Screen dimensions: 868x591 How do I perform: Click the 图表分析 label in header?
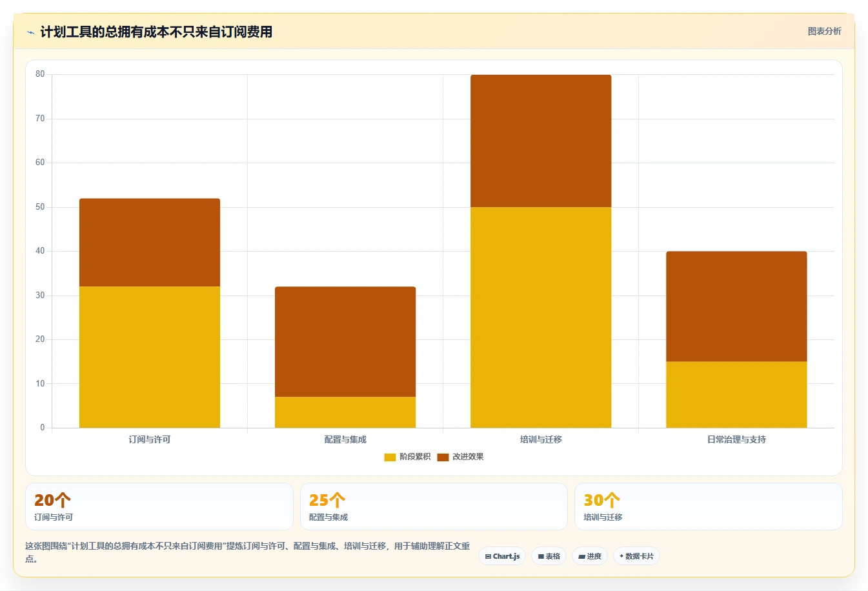click(824, 31)
